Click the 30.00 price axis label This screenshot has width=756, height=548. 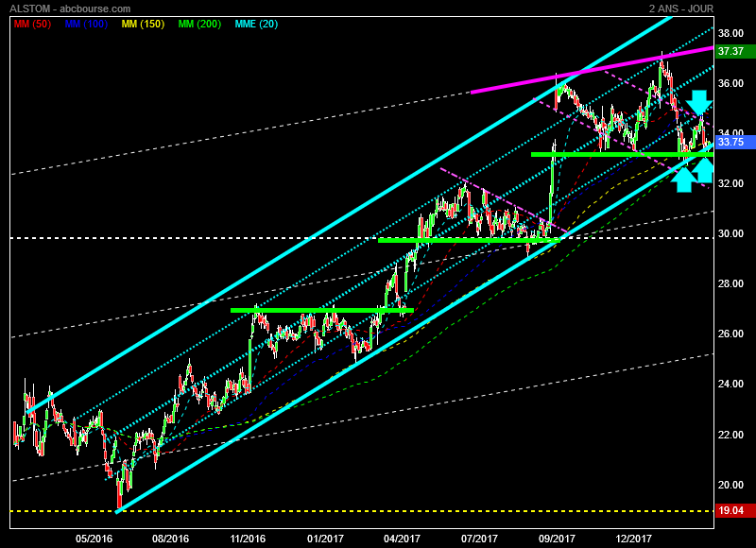click(730, 233)
